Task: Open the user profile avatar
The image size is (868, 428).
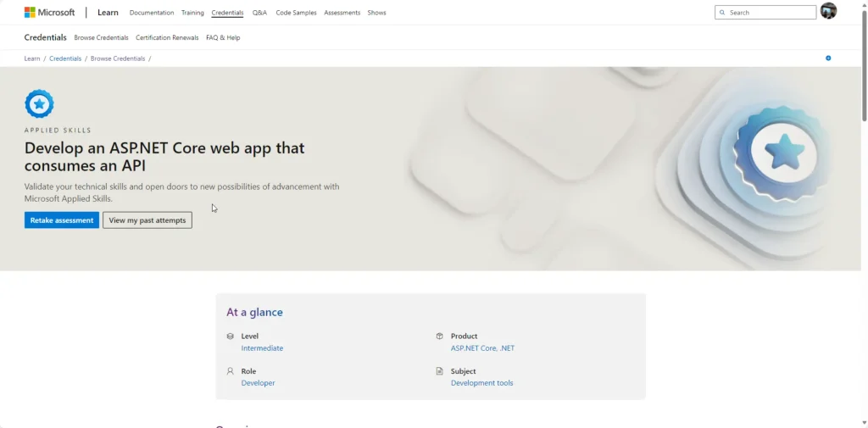Action: pyautogui.click(x=828, y=11)
